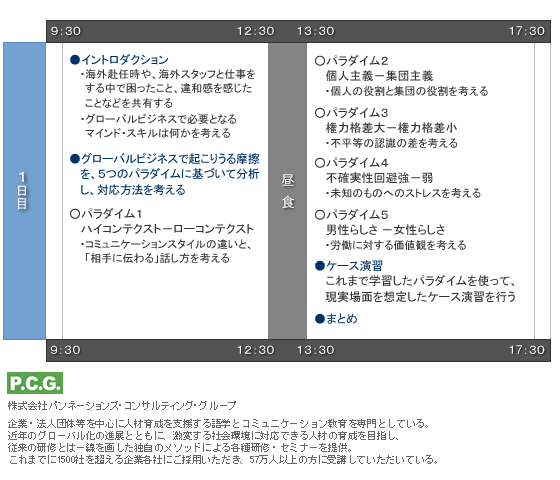Click the まとめ heading
This screenshot has width=560, height=480.
pyautogui.click(x=336, y=319)
